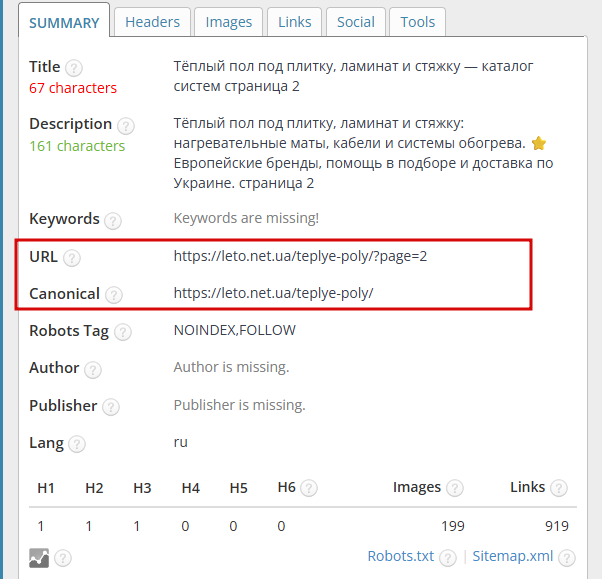The image size is (602, 579).
Task: Click the help icon next to Title
Action: tap(74, 68)
